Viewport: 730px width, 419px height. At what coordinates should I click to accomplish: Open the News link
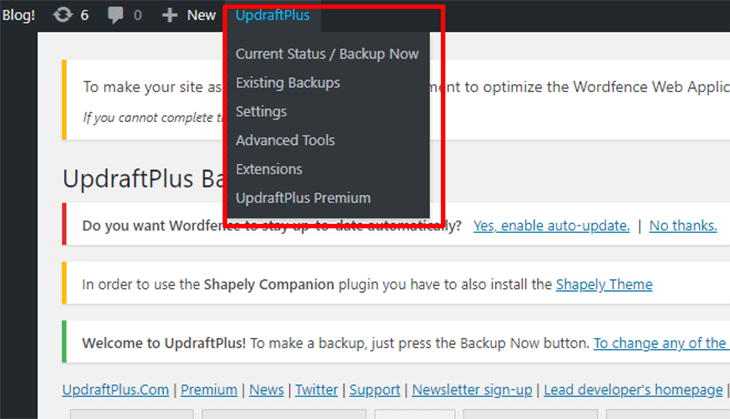pos(266,390)
